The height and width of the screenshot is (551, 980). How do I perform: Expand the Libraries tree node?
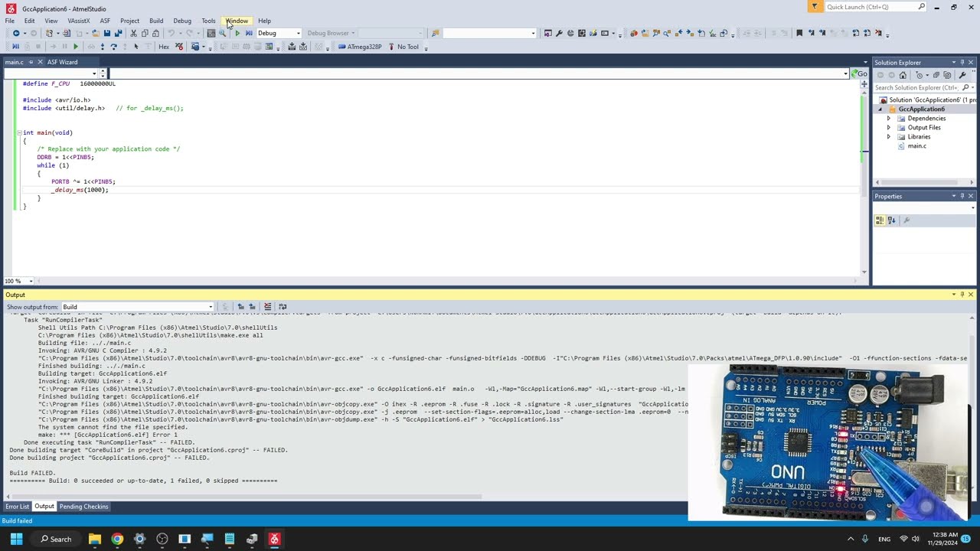[x=889, y=137]
